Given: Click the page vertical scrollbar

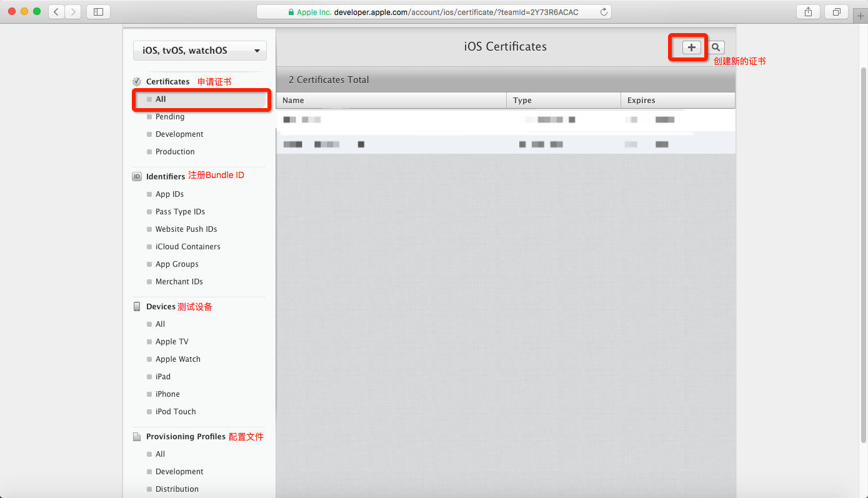Looking at the screenshot, I should click(864, 250).
